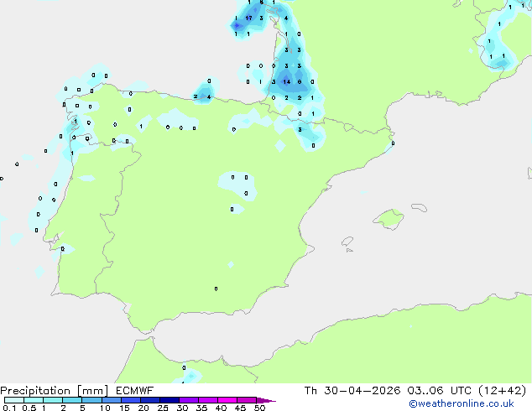Click the Ibiza island outline
Image resolution: width=532 pixels, height=411 pixels.
[347, 242]
